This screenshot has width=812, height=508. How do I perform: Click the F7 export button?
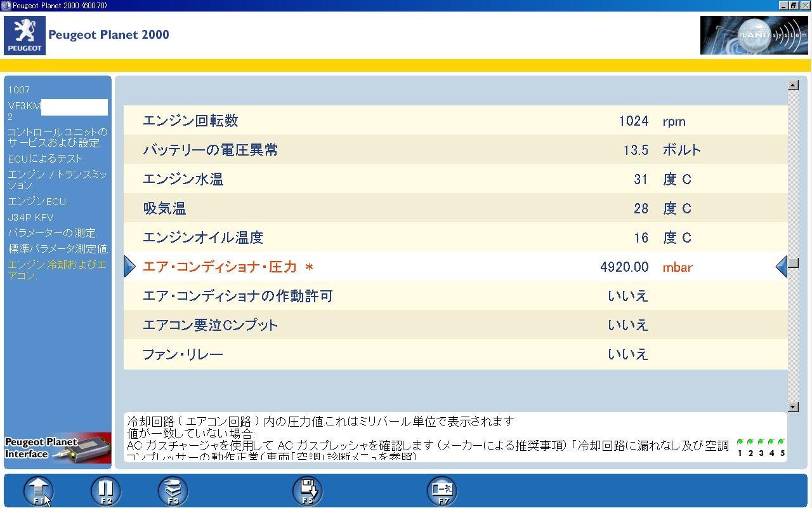point(442,491)
